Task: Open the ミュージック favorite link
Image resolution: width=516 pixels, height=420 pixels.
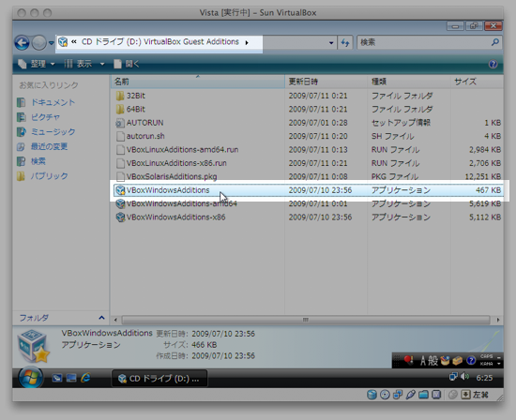Action: point(46,132)
